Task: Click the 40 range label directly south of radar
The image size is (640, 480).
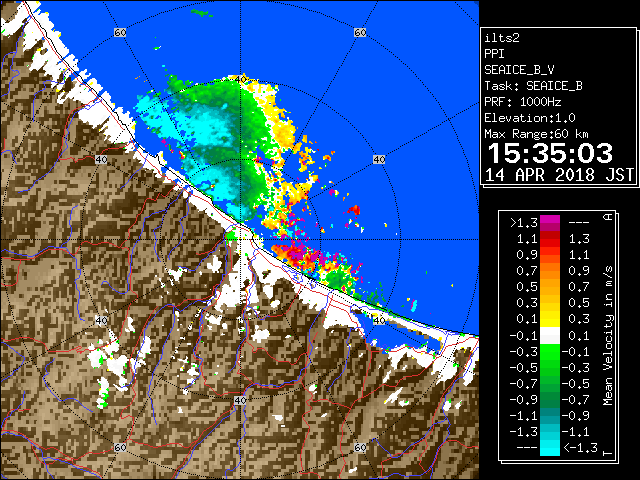Action: pyautogui.click(x=240, y=400)
